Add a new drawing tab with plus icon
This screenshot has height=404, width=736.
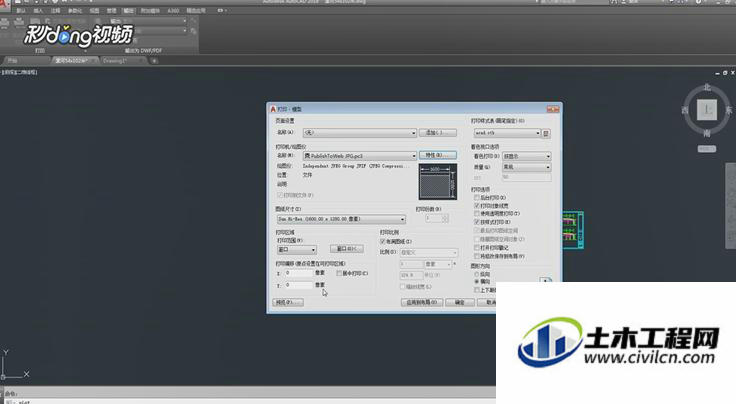click(154, 61)
